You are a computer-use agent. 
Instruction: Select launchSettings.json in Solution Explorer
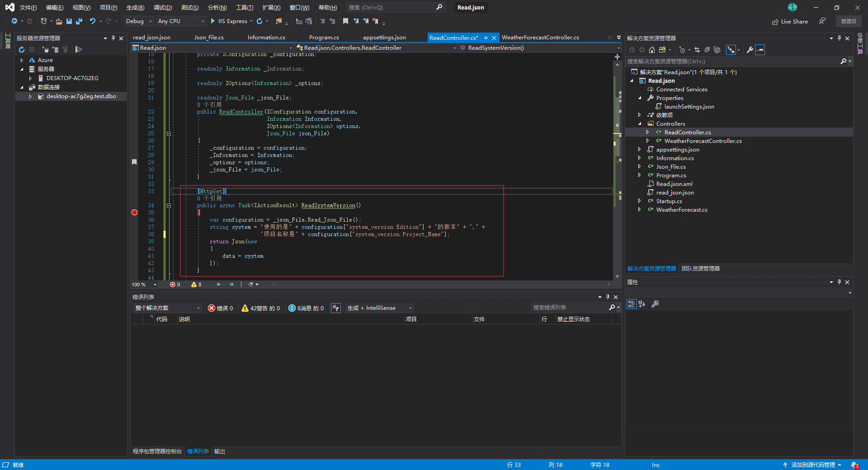(689, 107)
